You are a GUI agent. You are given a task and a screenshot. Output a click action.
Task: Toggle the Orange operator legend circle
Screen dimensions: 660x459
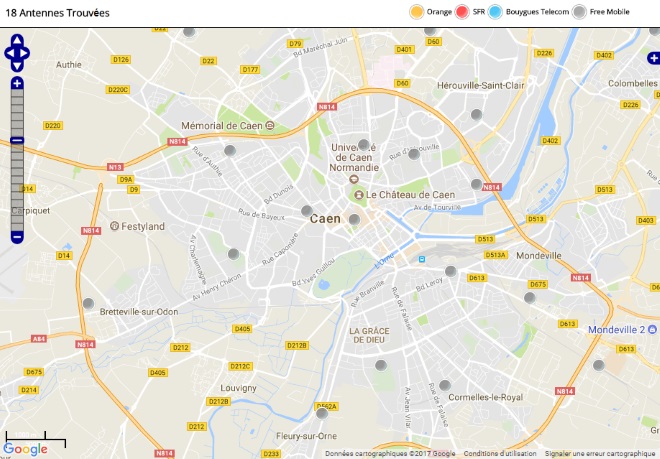[x=417, y=12]
